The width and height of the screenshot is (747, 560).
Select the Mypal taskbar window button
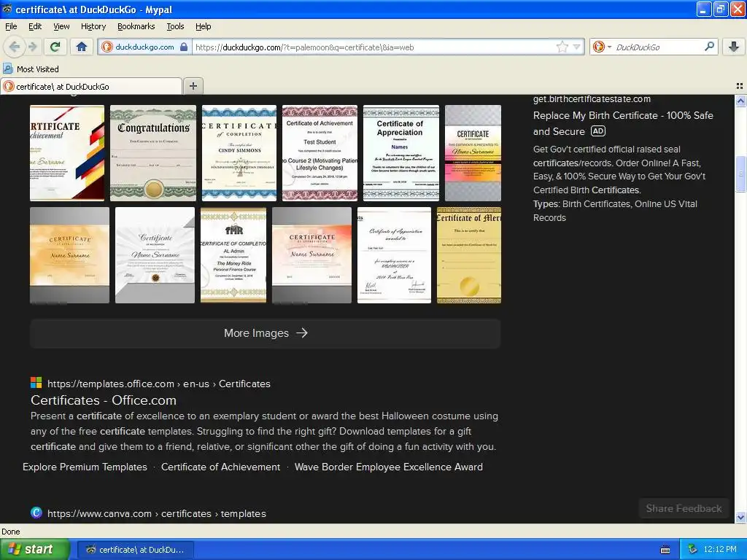click(135, 550)
